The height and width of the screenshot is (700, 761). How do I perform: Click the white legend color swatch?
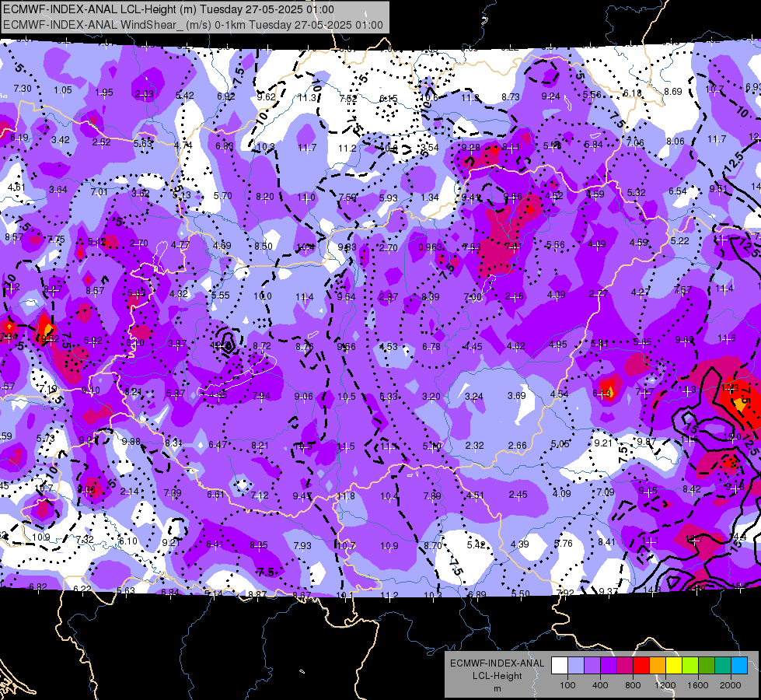coord(560,666)
